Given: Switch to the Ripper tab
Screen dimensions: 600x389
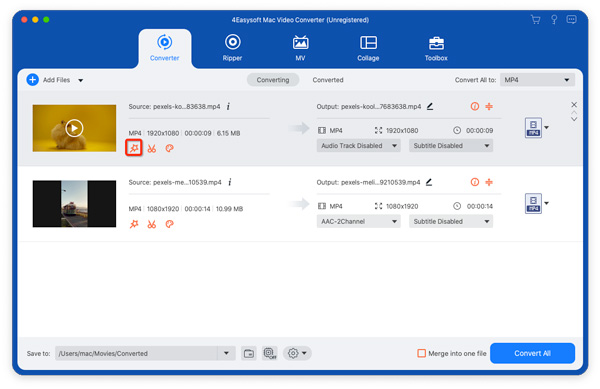Looking at the screenshot, I should click(x=232, y=48).
